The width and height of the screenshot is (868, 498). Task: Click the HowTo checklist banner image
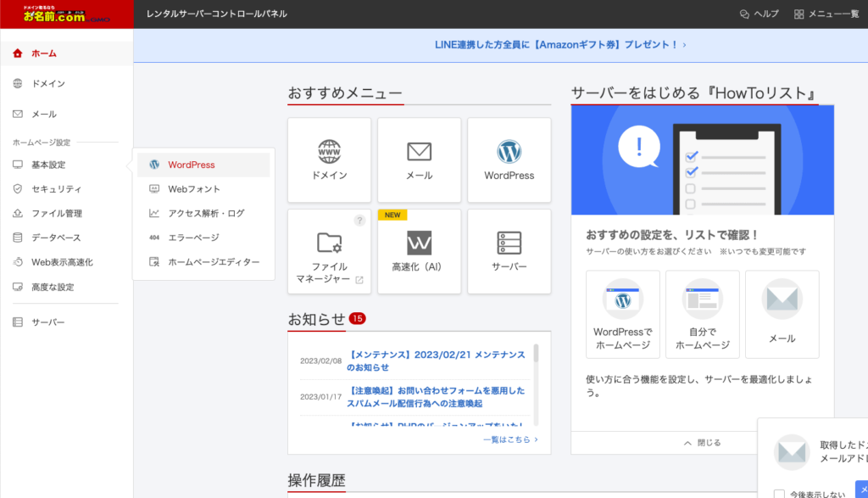(x=703, y=160)
